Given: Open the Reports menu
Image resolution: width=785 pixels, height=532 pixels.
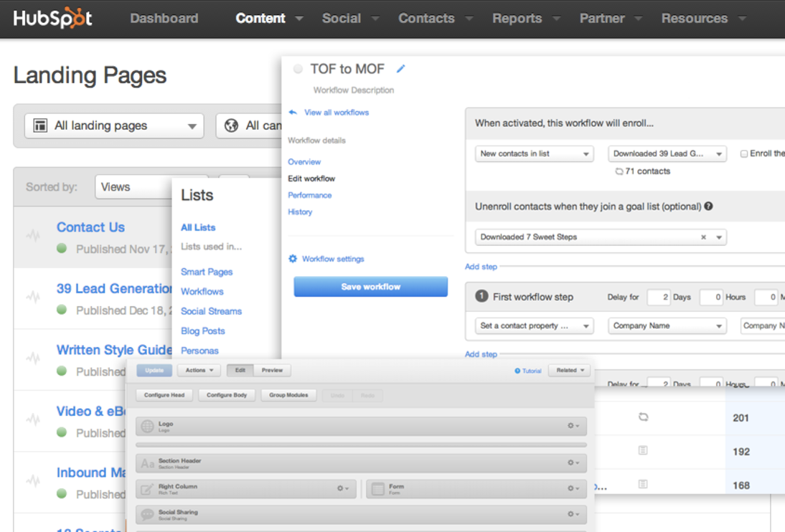Looking at the screenshot, I should tap(526, 19).
